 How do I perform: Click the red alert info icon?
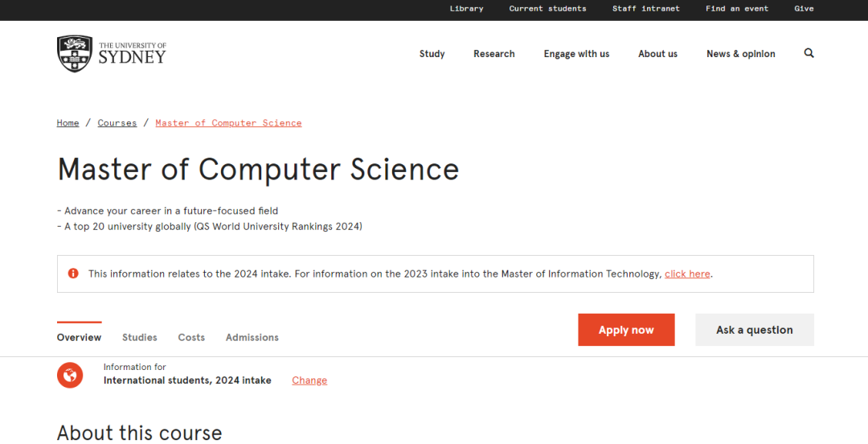point(73,273)
